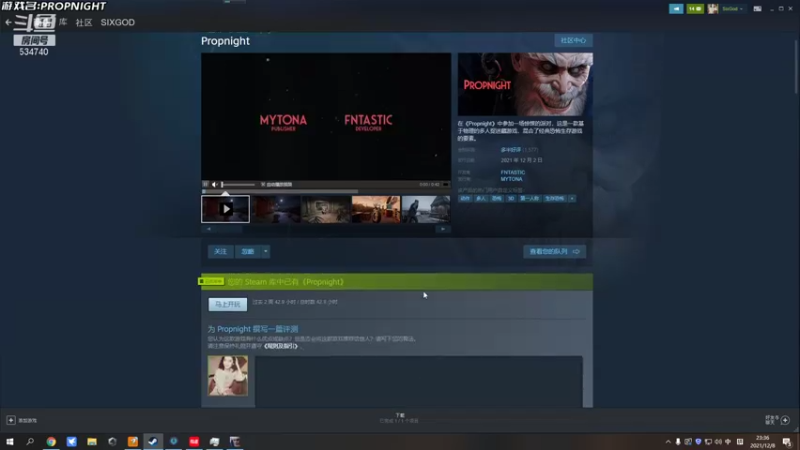Go back with the left arrow
The image size is (800, 450).
tap(8, 22)
